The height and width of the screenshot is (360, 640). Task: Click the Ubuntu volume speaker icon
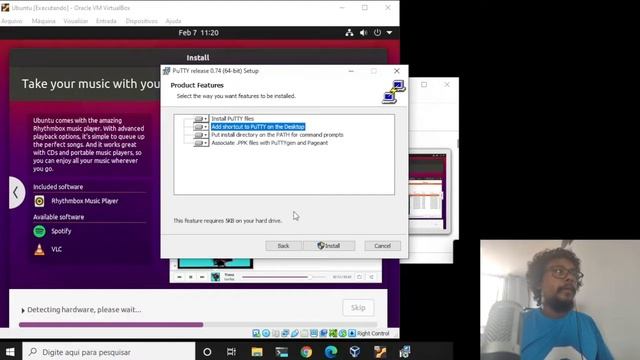tap(363, 33)
